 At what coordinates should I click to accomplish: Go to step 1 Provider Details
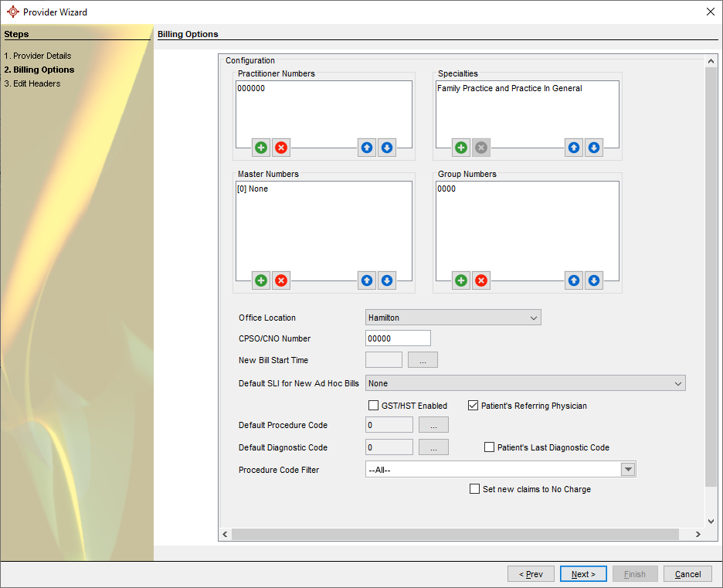[x=38, y=56]
